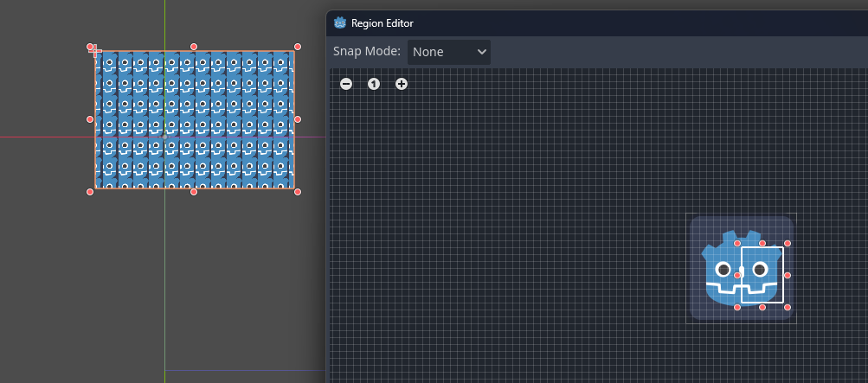This screenshot has height=383, width=868.
Task: Click the Snap Mode label
Action: tap(366, 51)
